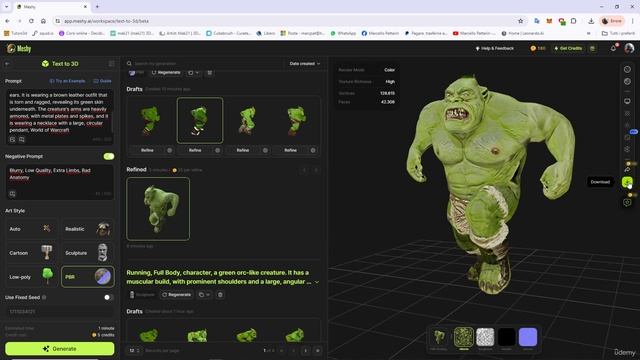Bookmark this page with the star icon

520,21
